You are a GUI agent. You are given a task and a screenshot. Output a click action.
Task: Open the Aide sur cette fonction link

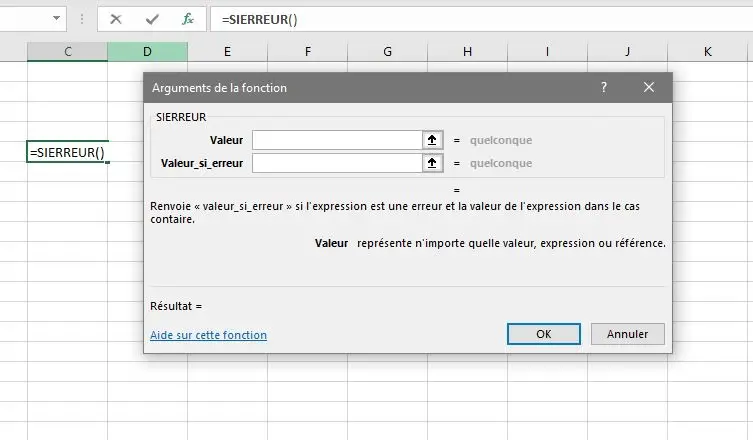tap(208, 335)
